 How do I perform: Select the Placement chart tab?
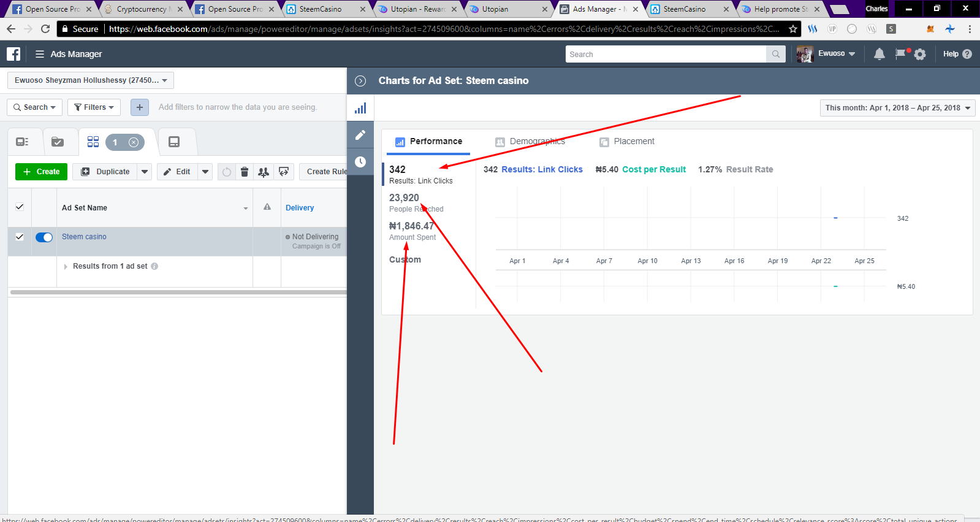click(627, 142)
